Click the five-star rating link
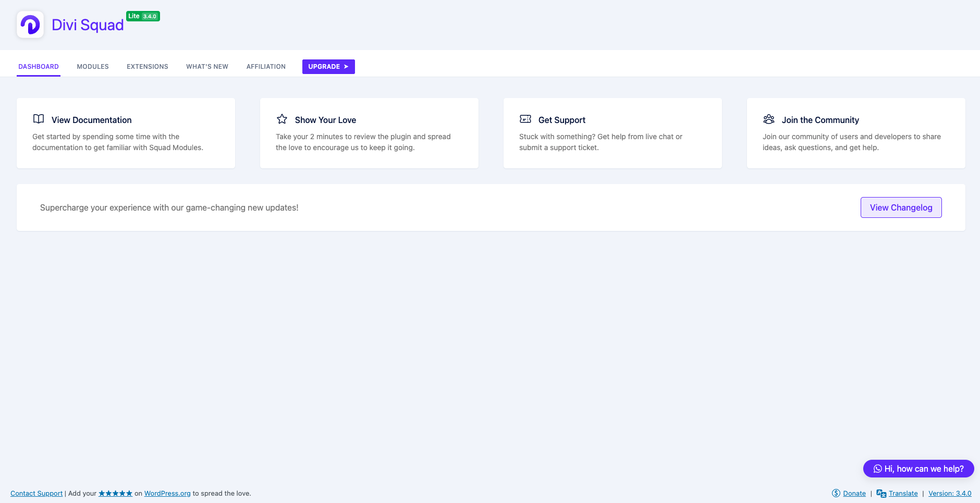The height and width of the screenshot is (503, 980). coord(115,493)
